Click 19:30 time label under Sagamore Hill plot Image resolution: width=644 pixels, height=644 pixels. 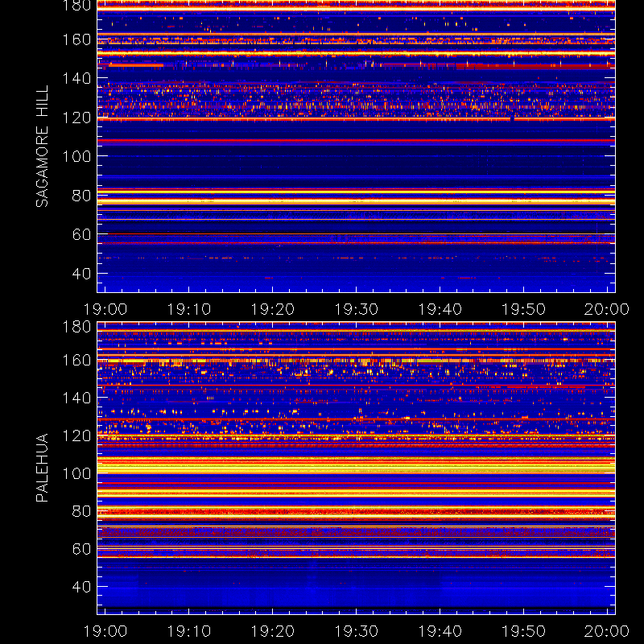tap(356, 309)
